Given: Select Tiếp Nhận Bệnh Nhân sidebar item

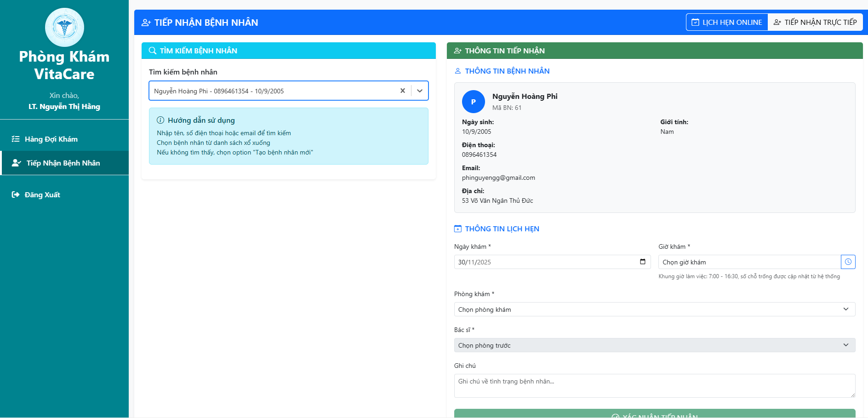Looking at the screenshot, I should pos(63,163).
